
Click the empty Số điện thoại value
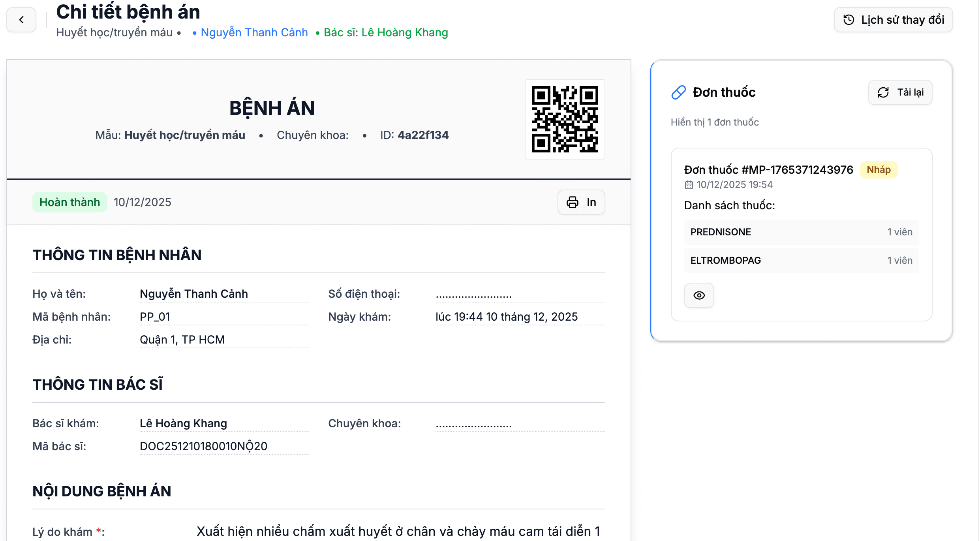(520, 294)
